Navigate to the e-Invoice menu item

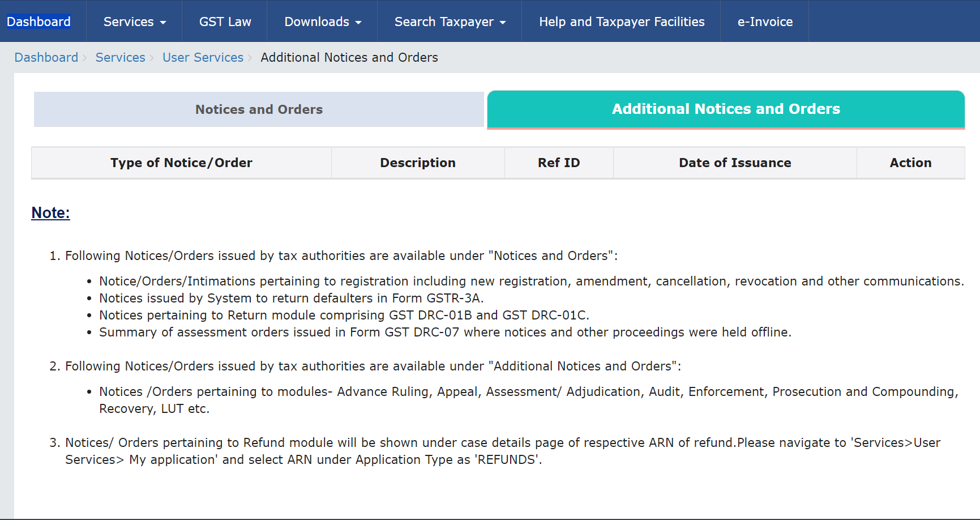click(764, 22)
